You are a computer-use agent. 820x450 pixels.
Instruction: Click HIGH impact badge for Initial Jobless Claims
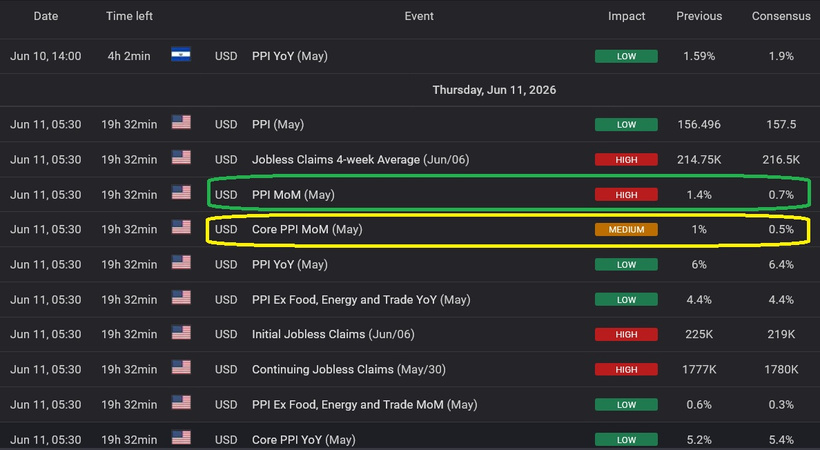coord(626,334)
